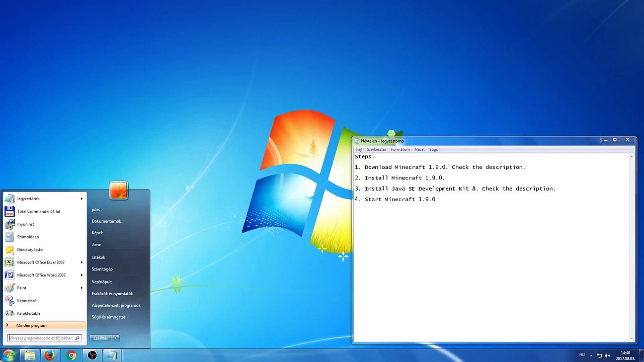The image size is (644, 362).
Task: Launch Google Chrome from the taskbar
Action: pyautogui.click(x=71, y=355)
